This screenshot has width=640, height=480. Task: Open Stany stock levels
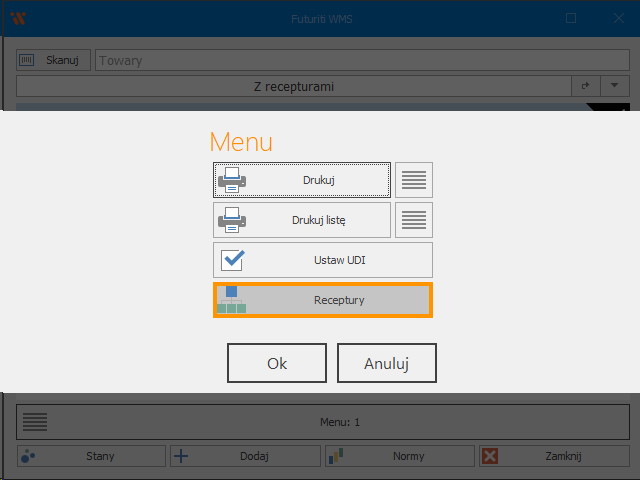(x=91, y=456)
